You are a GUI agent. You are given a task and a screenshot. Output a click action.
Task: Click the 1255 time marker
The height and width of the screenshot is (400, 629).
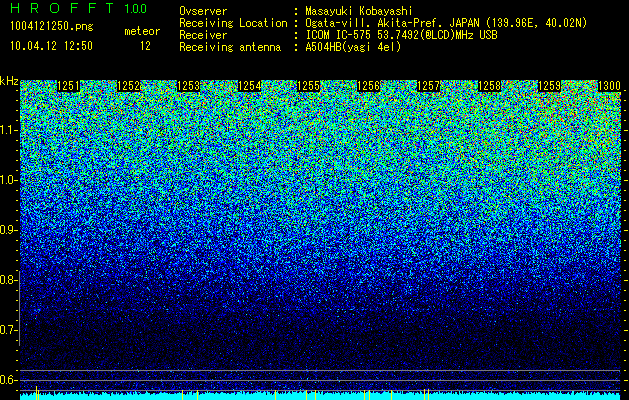(x=308, y=86)
